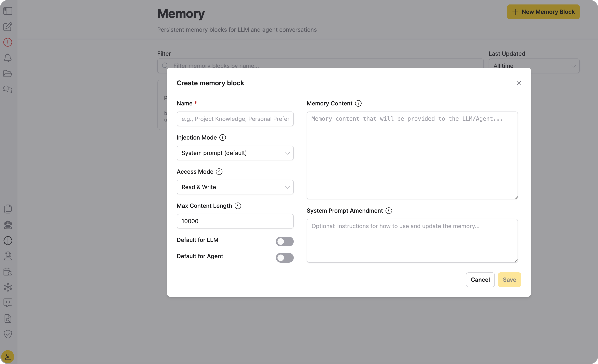
Task: Open the Access Mode dropdown
Action: tap(235, 187)
